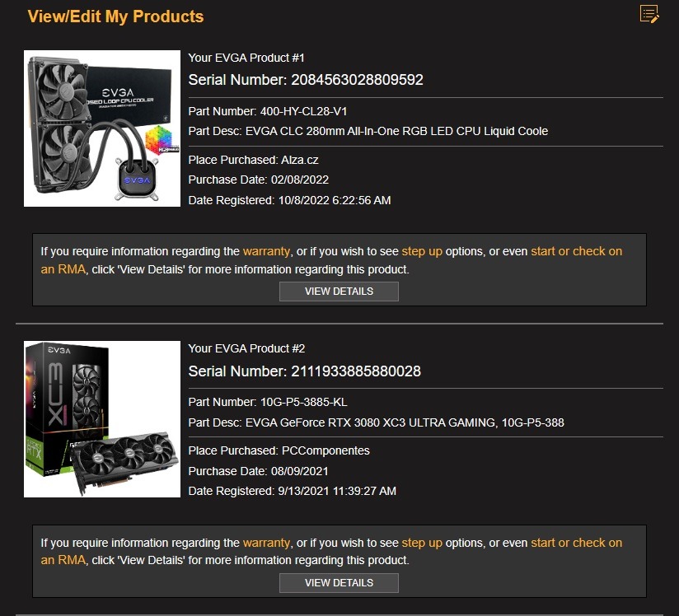Image resolution: width=679 pixels, height=616 pixels.
Task: Click the RTX 3080 XC3 product image
Action: pyautogui.click(x=102, y=419)
